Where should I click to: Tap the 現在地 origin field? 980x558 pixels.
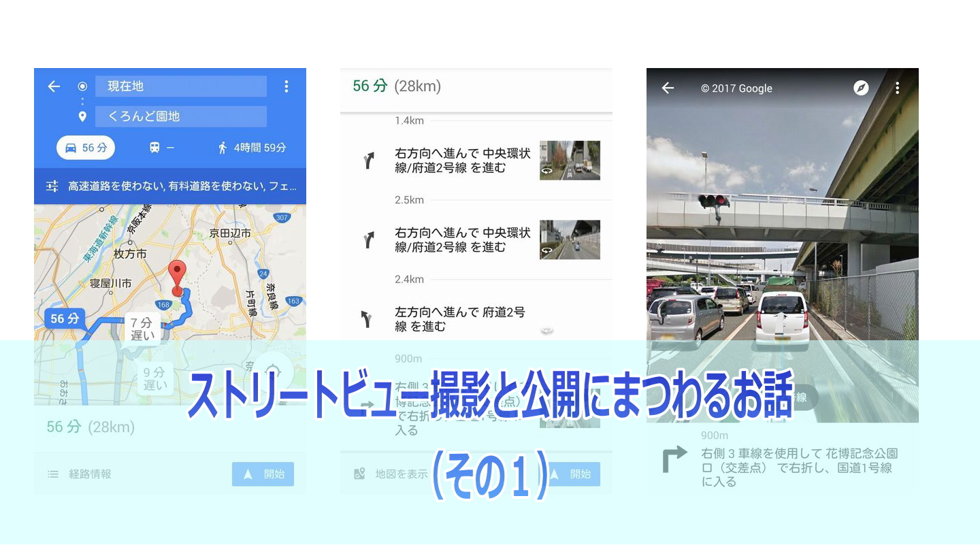(x=180, y=86)
